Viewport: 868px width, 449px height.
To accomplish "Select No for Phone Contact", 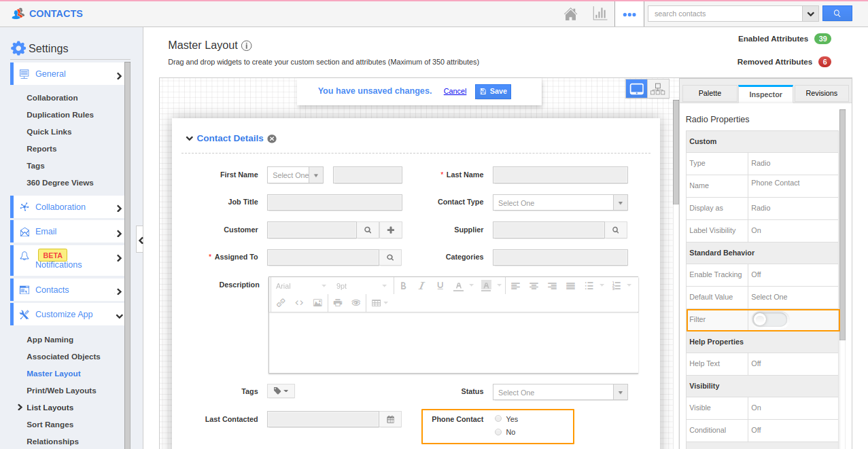I will tap(498, 432).
